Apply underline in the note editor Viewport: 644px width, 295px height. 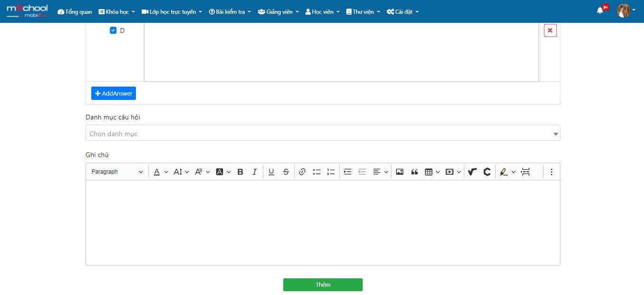(271, 172)
